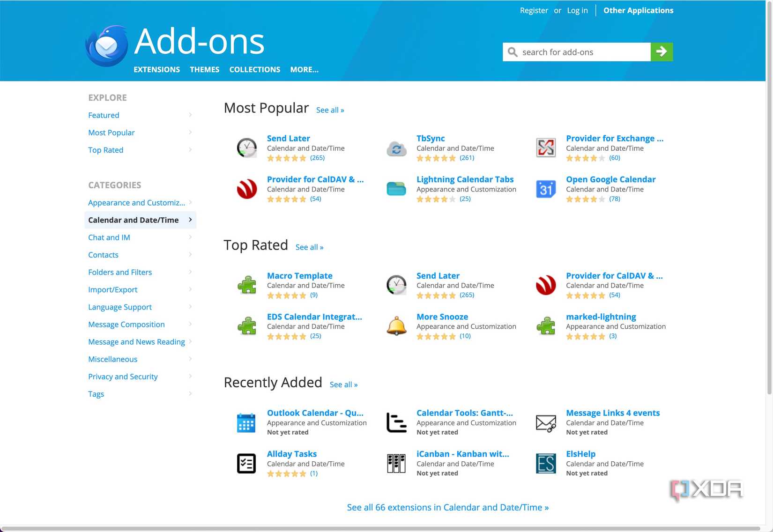773x532 pixels.
Task: Expand chevron beside Calendar and Date/Time category
Action: (190, 220)
